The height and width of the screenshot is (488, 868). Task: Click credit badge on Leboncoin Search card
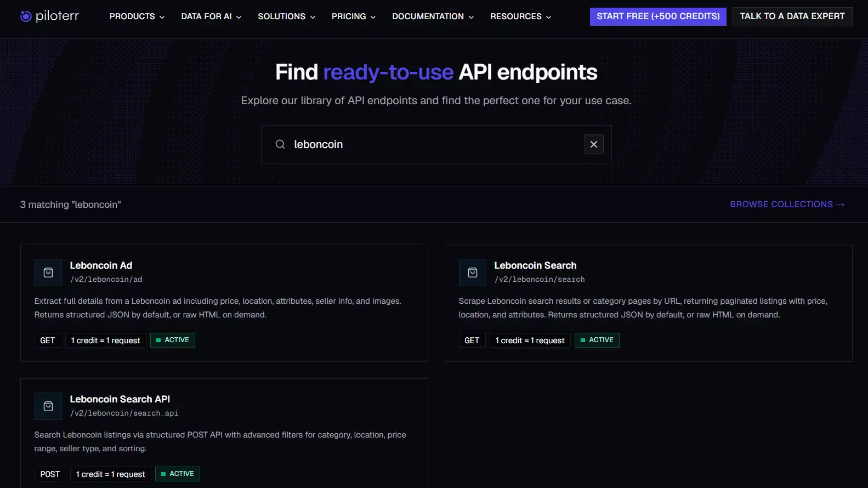(530, 341)
